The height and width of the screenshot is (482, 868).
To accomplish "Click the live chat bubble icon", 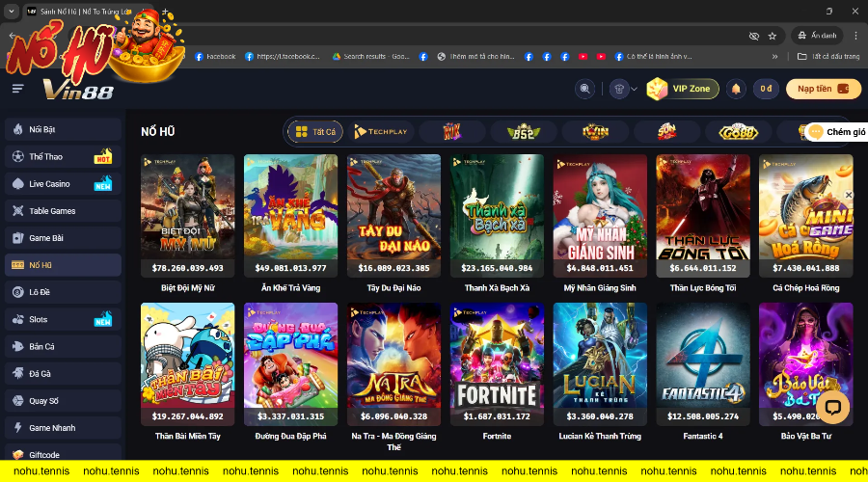I will point(831,407).
